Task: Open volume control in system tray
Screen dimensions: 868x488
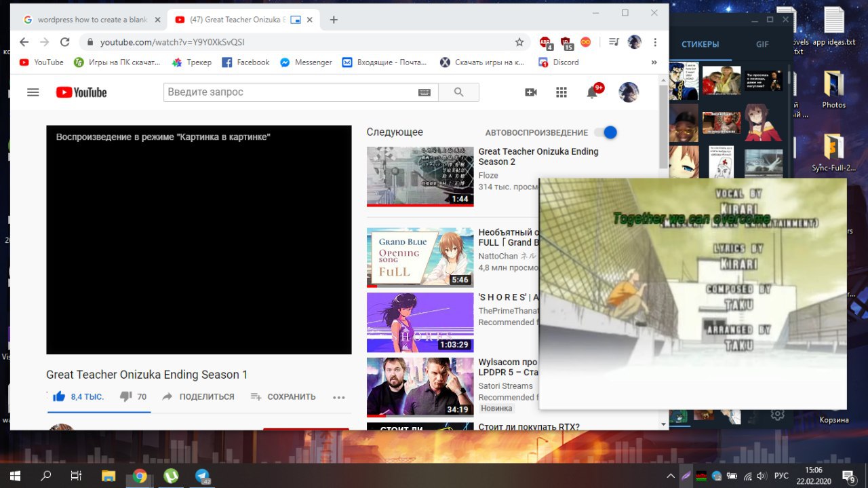Action: [762, 476]
